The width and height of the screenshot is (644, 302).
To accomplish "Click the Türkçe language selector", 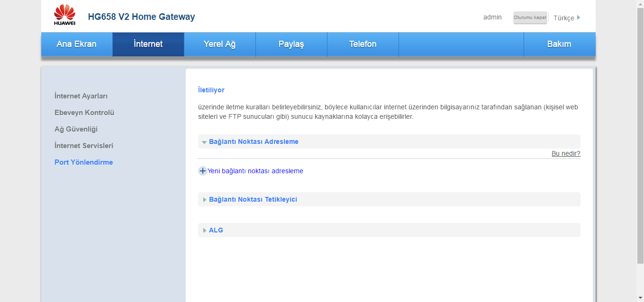I will (564, 18).
